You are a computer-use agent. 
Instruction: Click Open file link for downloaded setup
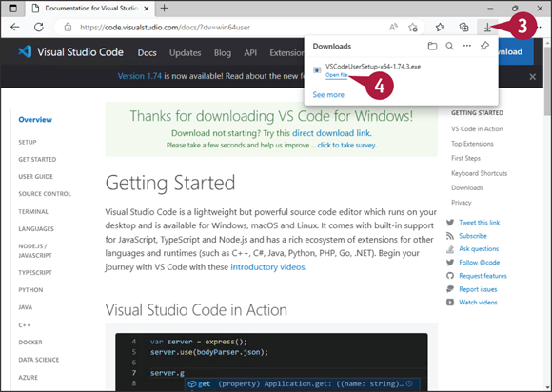coord(337,75)
